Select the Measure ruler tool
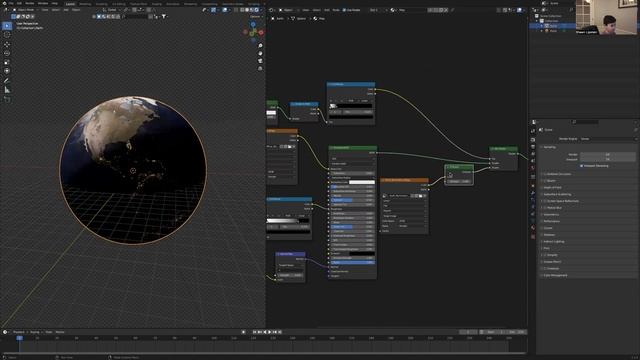This screenshot has height=360, width=640. (x=7, y=90)
